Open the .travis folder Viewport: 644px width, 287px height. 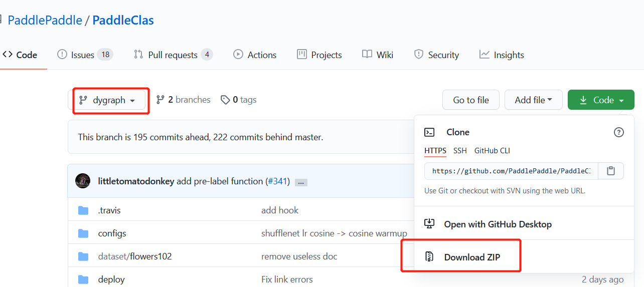tap(109, 210)
